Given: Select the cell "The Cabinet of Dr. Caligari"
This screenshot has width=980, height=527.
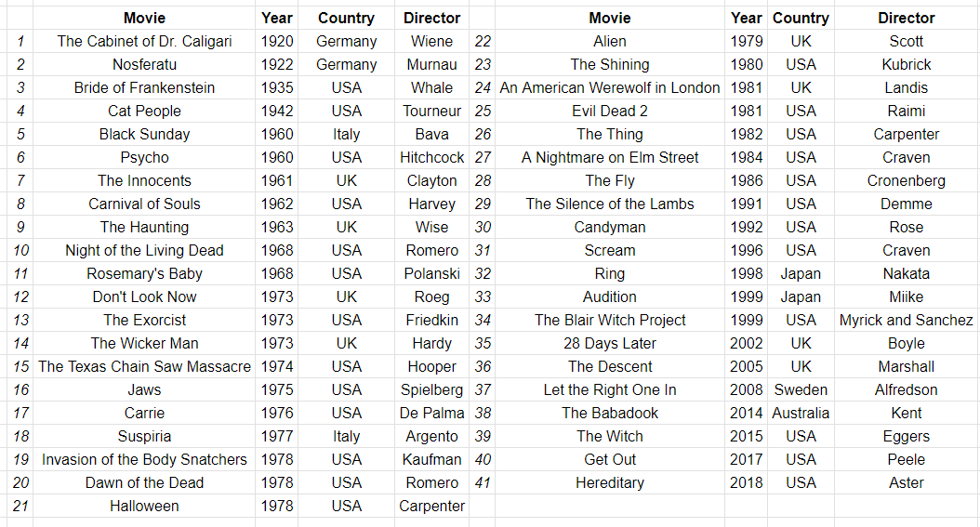Looking at the screenshot, I should (144, 41).
